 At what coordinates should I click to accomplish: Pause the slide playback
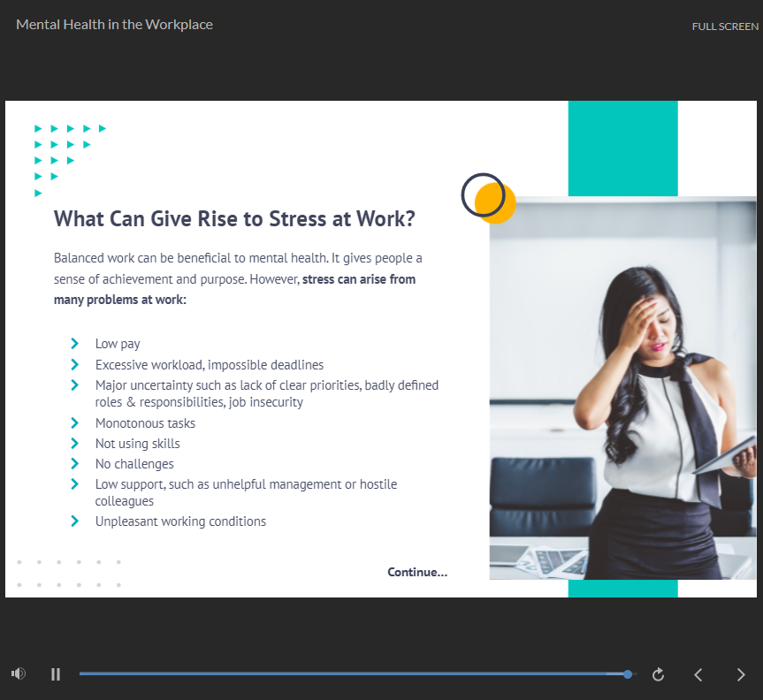56,674
